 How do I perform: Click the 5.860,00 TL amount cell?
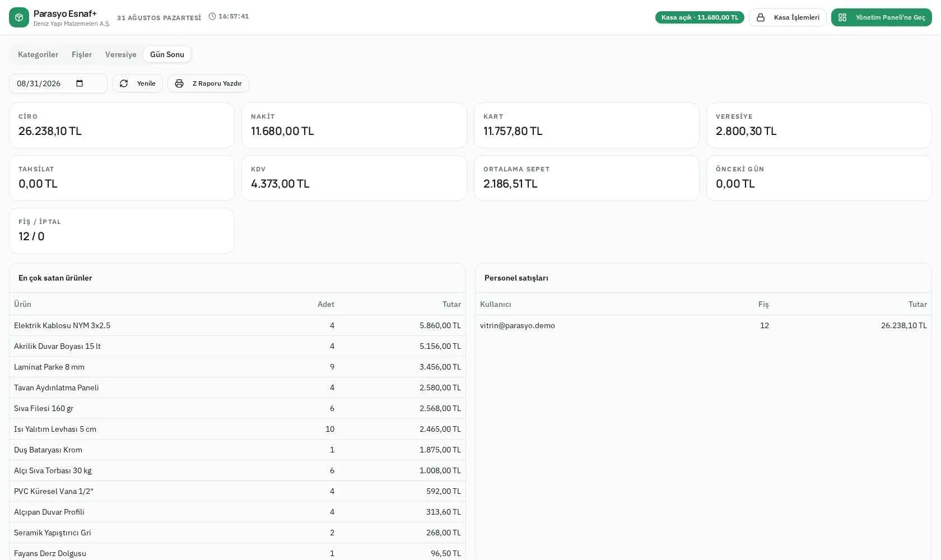click(440, 325)
